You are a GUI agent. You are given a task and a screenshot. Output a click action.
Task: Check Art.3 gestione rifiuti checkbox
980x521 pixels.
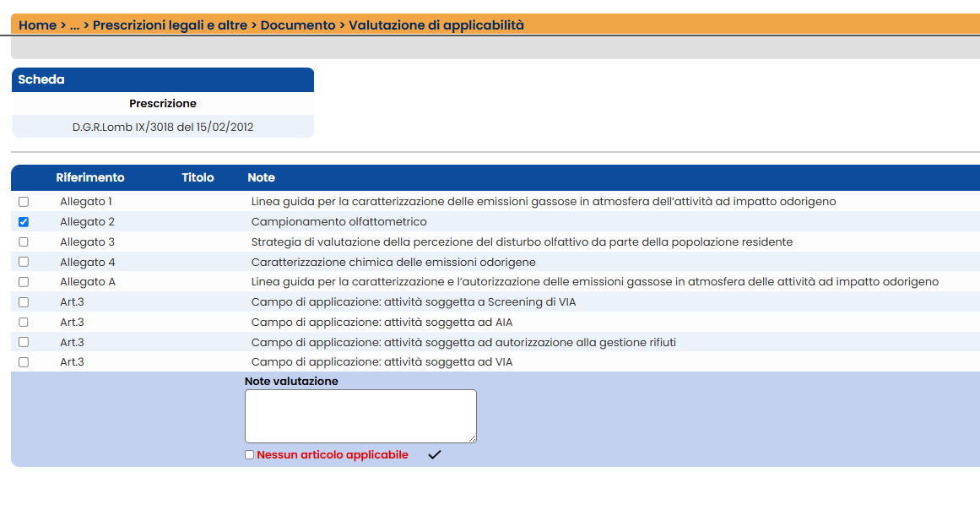click(x=24, y=342)
